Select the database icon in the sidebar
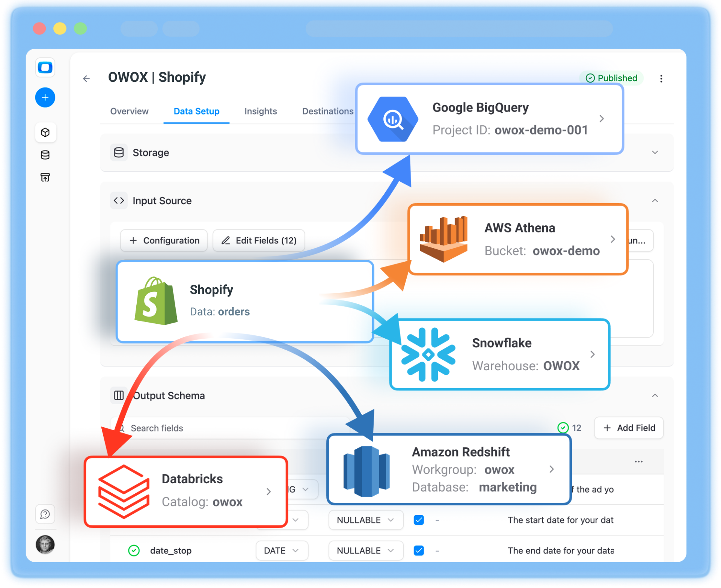 45,155
